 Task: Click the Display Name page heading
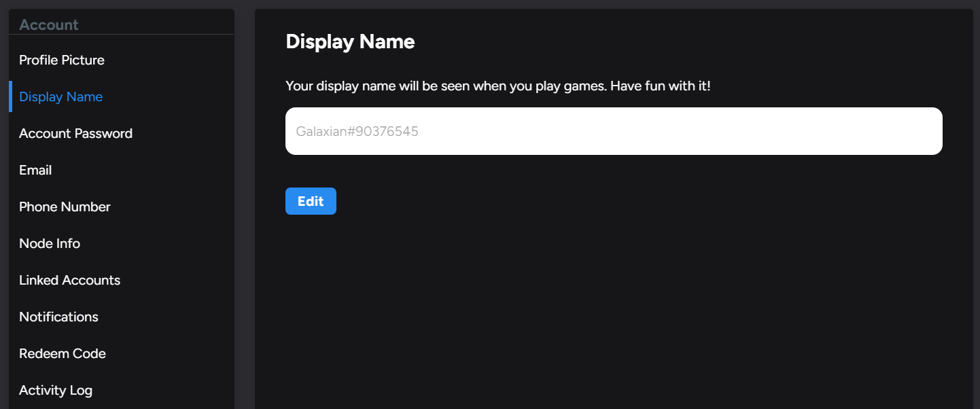click(350, 41)
